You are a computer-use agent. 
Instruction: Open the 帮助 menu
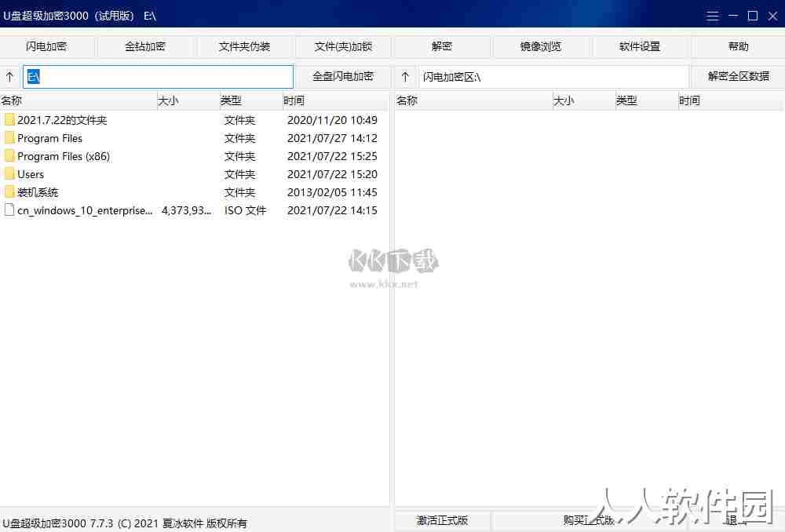point(738,46)
